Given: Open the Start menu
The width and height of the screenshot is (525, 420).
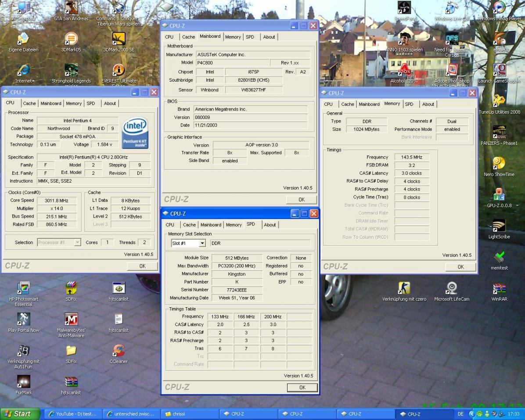Looking at the screenshot, I should (20, 414).
